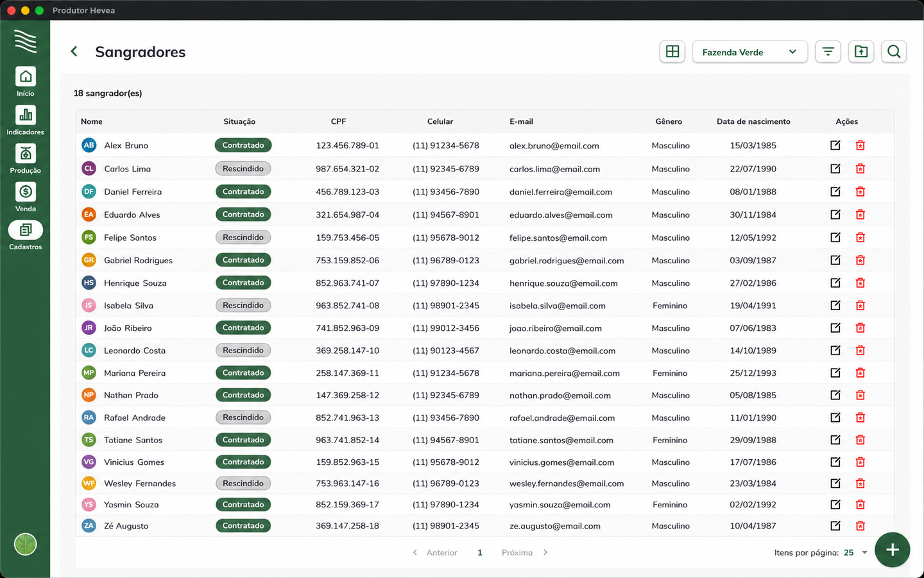Open the filter options
924x578 pixels.
point(828,51)
